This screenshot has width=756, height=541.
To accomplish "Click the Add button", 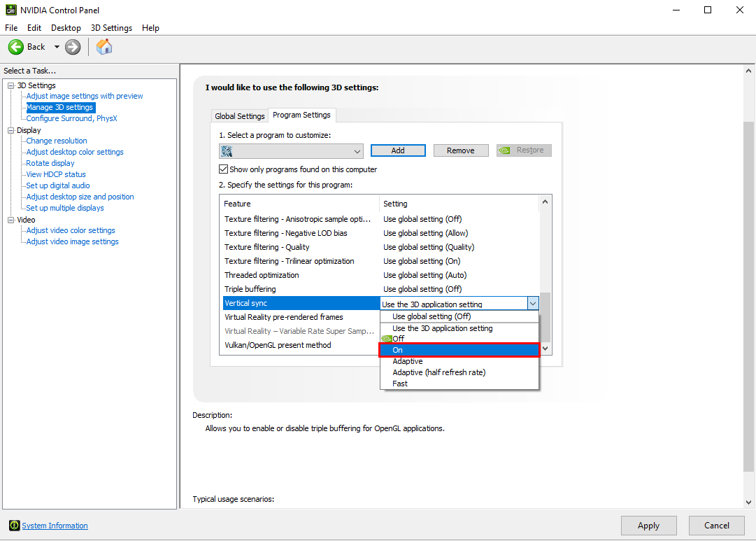I will click(398, 150).
